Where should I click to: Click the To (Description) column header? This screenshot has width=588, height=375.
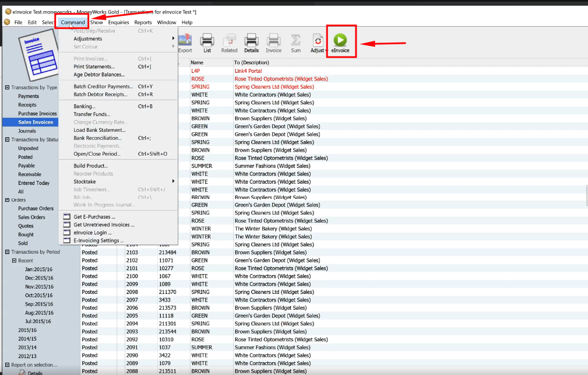pos(252,62)
